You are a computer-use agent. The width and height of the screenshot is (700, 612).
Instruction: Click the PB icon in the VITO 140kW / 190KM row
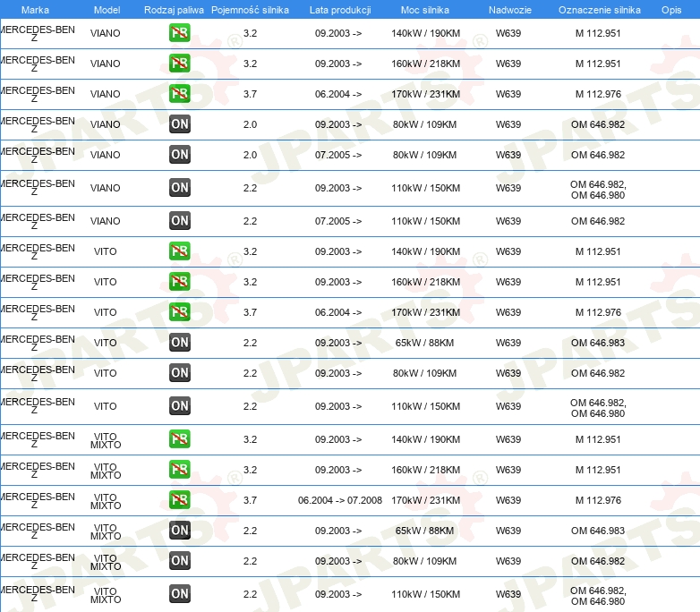point(179,251)
